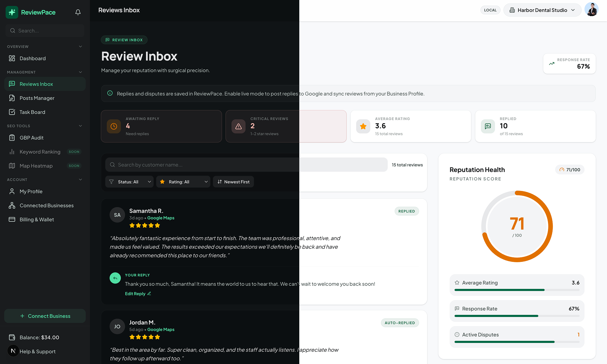Image resolution: width=607 pixels, height=364 pixels.
Task: Collapse the Overview sidebar section
Action: click(80, 46)
